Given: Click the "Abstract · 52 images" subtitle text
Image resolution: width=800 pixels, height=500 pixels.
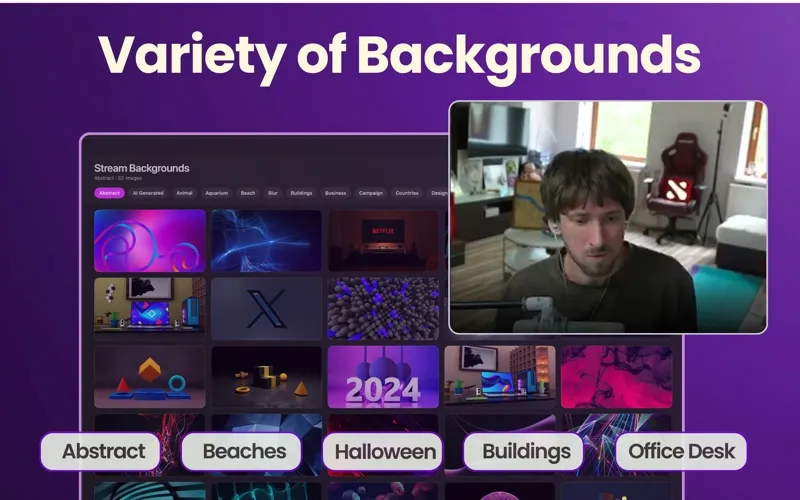Looking at the screenshot, I should pyautogui.click(x=117, y=178).
